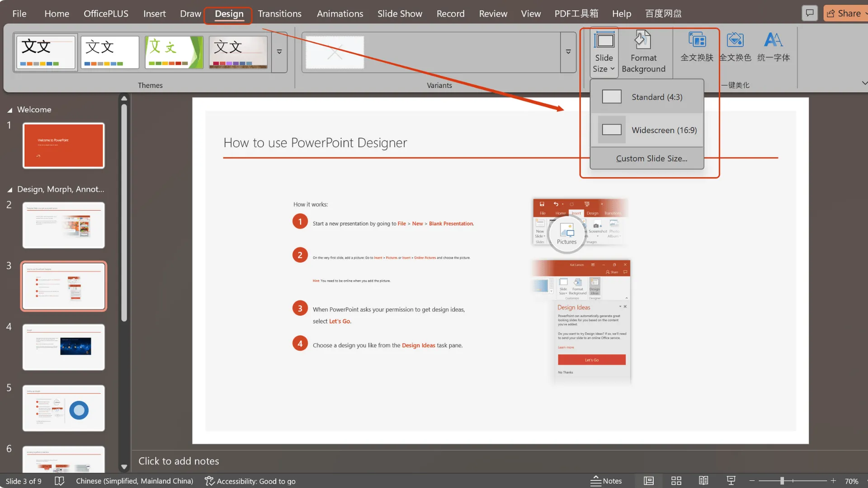This screenshot has width=868, height=488.
Task: Expand the Variants gallery
Action: [568, 52]
